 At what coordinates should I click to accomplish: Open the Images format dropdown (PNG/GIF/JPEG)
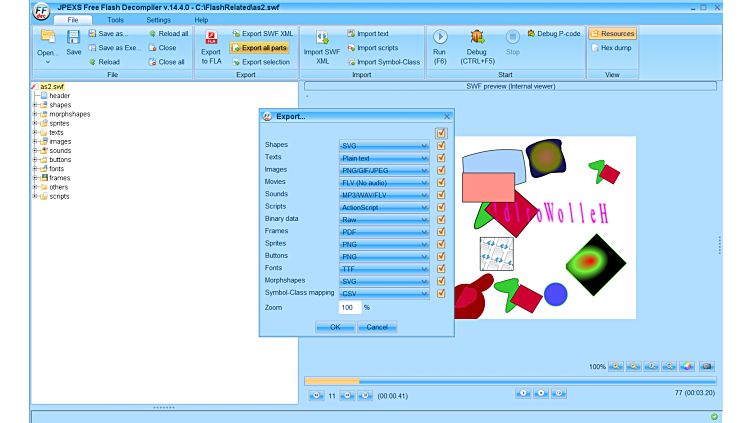pyautogui.click(x=384, y=170)
